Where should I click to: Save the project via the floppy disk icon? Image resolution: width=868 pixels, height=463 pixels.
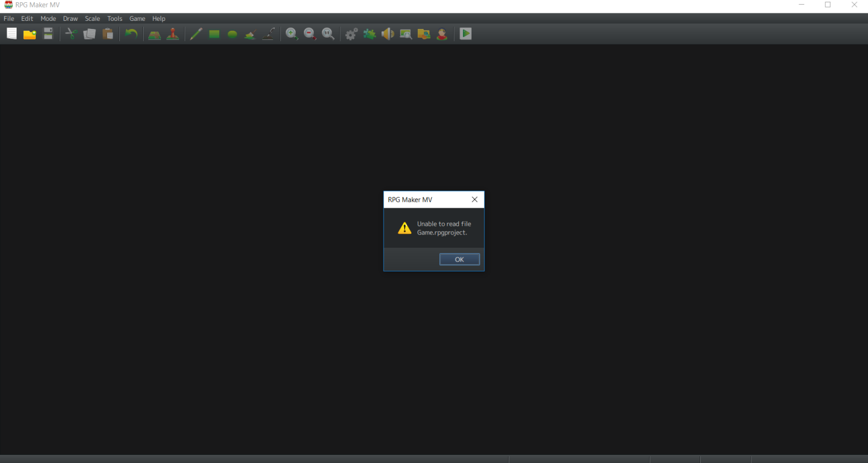click(x=48, y=34)
